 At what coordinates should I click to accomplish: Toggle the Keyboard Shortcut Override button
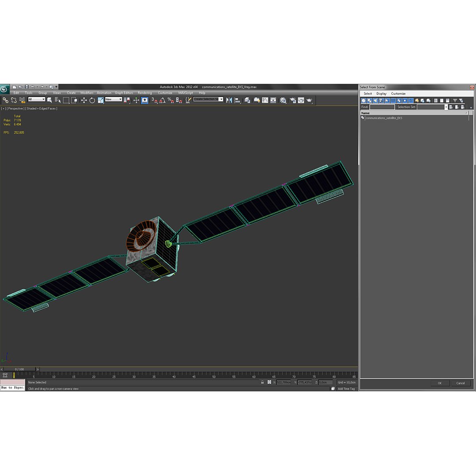[x=145, y=100]
